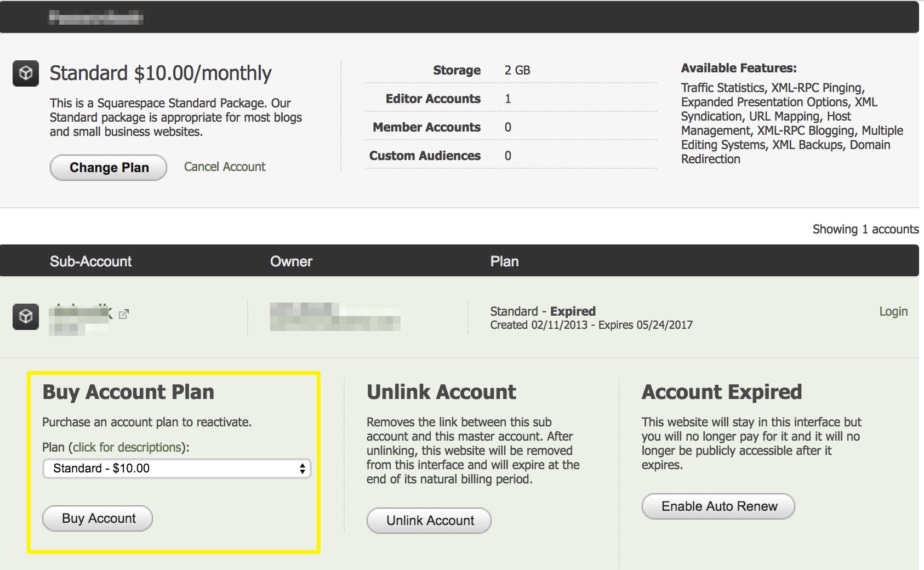924x570 pixels.
Task: Click the Storage row label
Action: click(x=457, y=70)
